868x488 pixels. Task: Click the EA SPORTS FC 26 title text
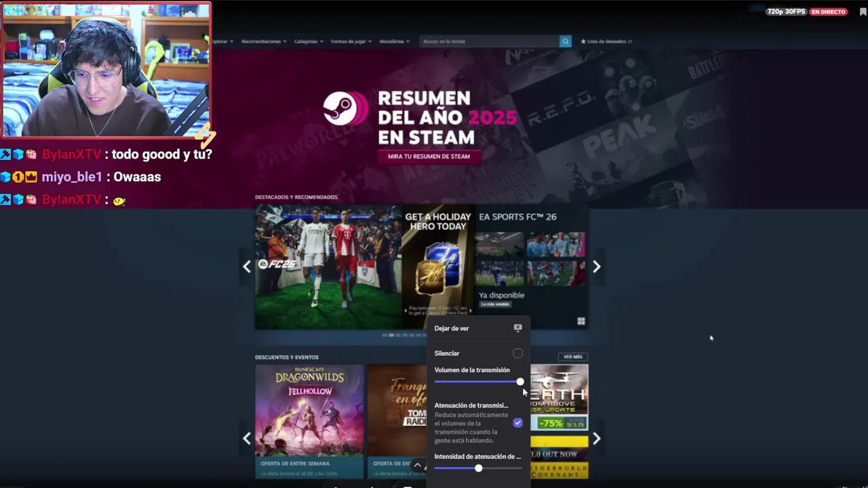coord(517,217)
